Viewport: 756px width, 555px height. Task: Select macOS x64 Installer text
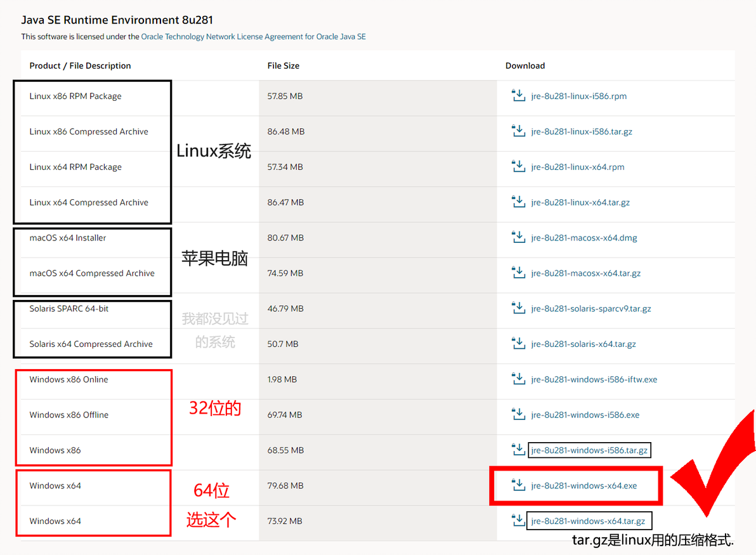point(67,238)
